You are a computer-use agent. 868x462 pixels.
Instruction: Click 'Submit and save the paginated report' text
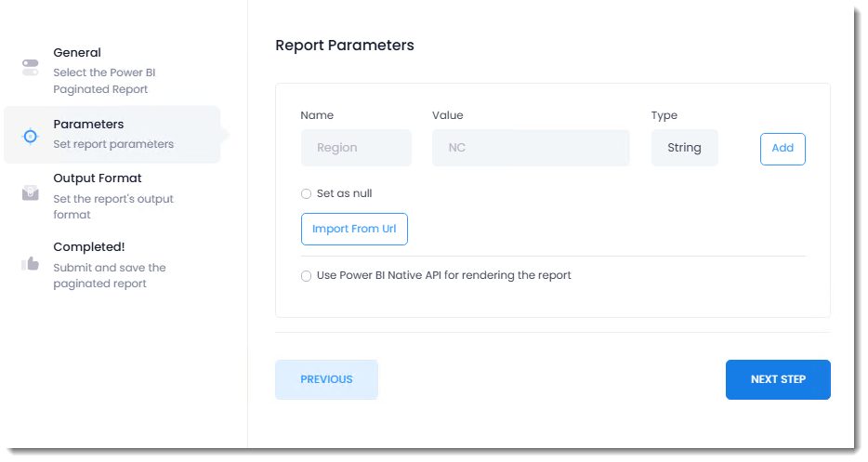click(109, 276)
